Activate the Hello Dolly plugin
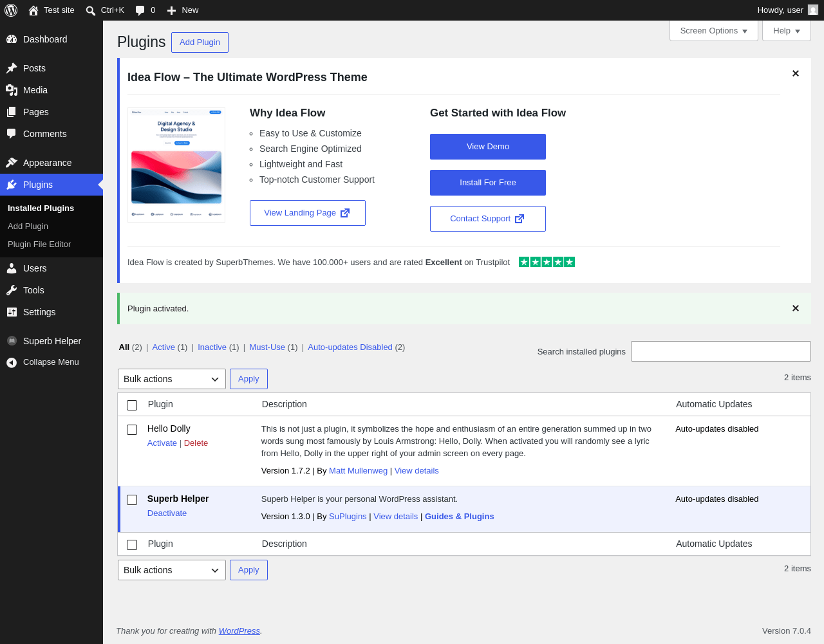Screen dimensions: 824x644 pyautogui.click(x=162, y=443)
